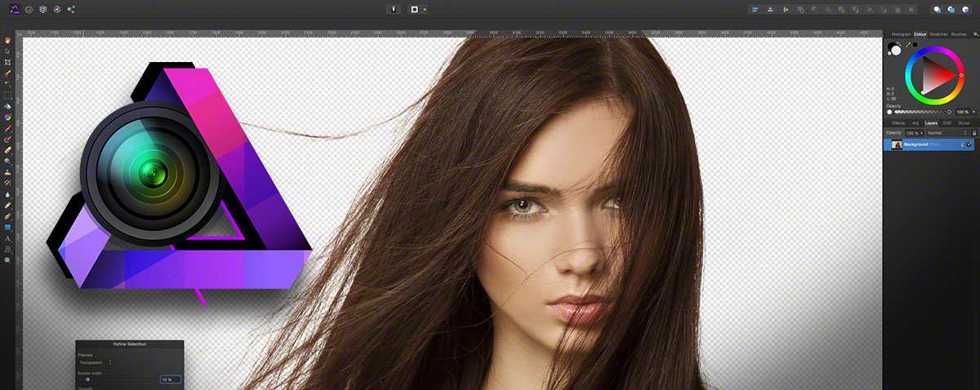Open the colour panel options menu

tap(976, 34)
